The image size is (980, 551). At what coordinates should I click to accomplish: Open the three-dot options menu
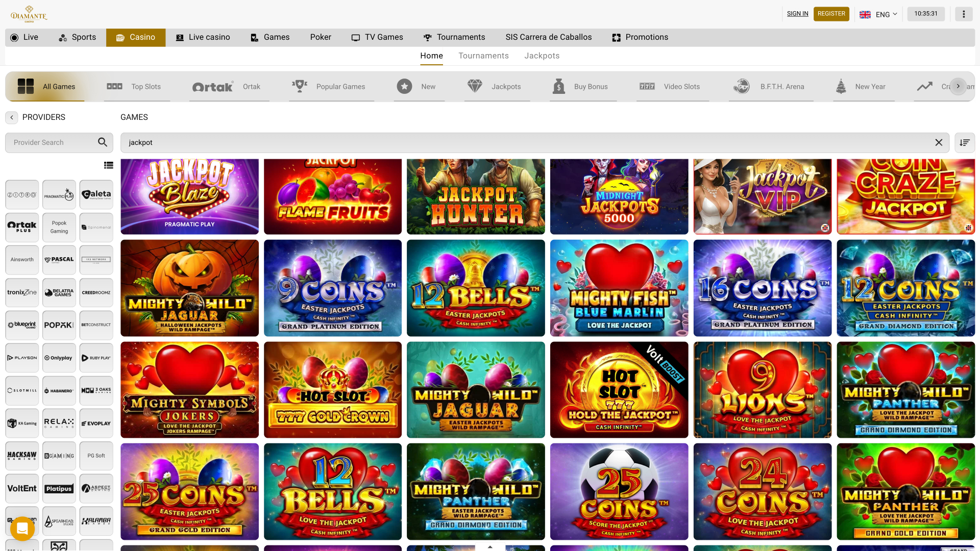point(964,14)
